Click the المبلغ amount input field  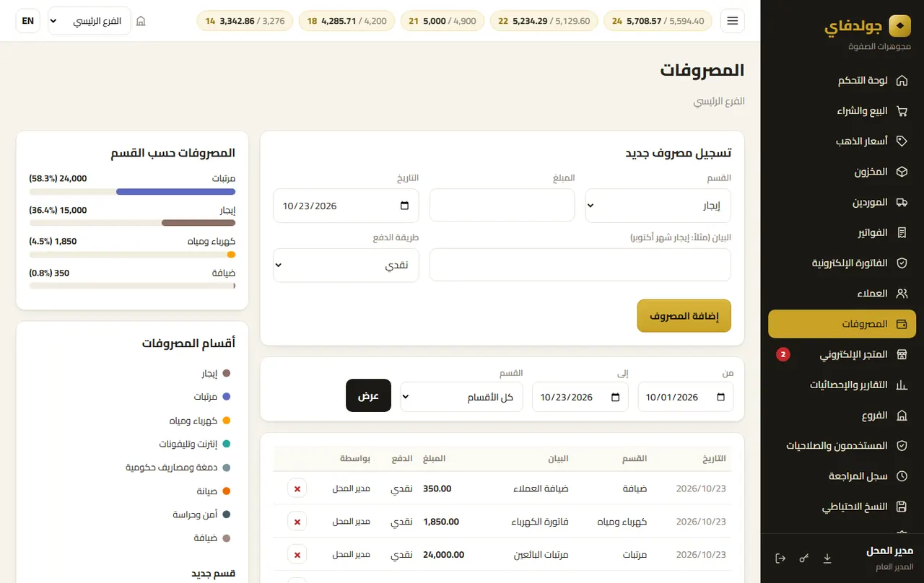502,206
